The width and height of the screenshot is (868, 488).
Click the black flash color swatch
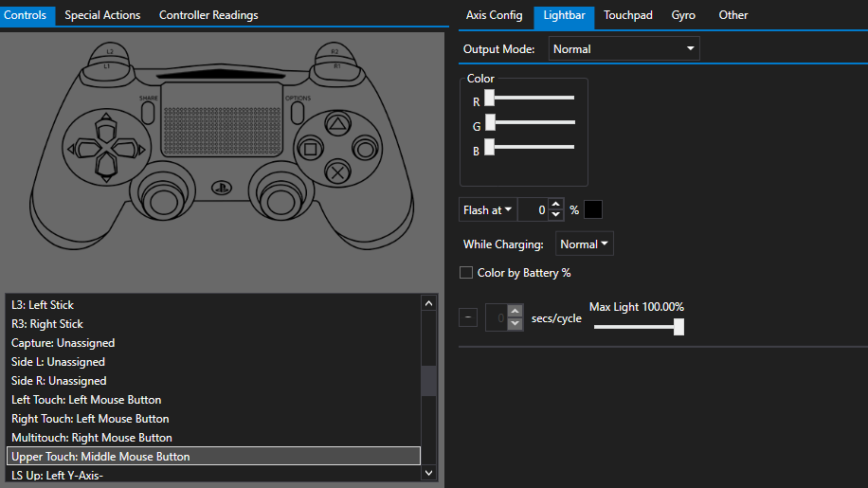[593, 209]
